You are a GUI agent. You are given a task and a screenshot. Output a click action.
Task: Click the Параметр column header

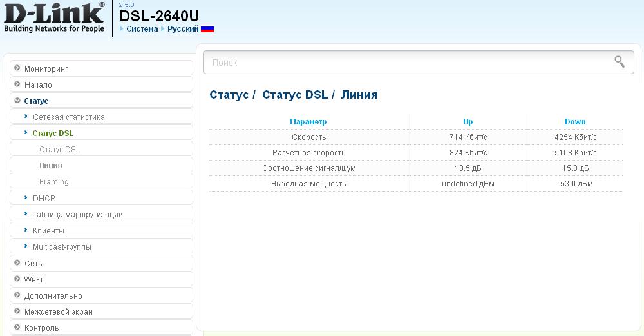pos(308,122)
